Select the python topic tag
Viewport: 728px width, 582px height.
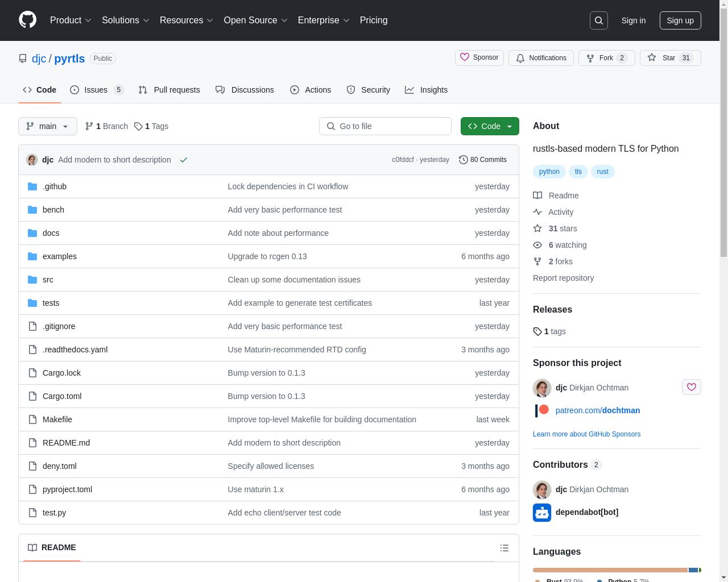pyautogui.click(x=549, y=172)
